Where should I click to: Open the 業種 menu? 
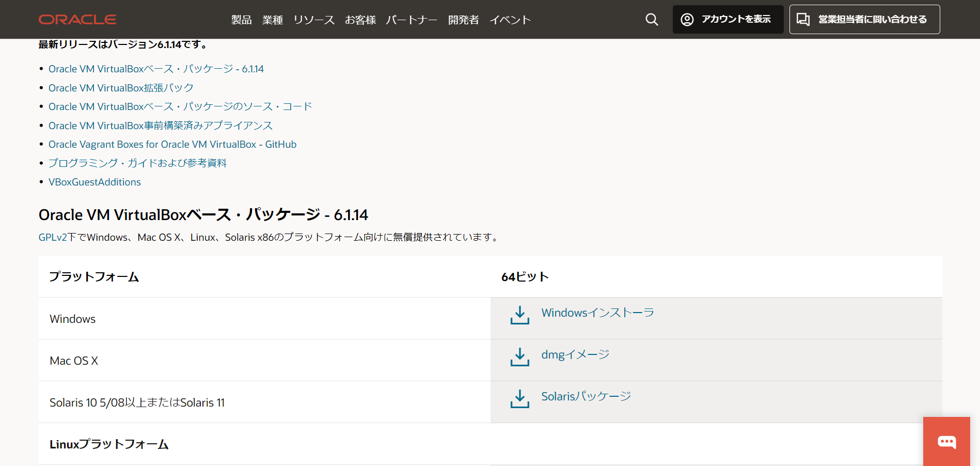point(273,20)
